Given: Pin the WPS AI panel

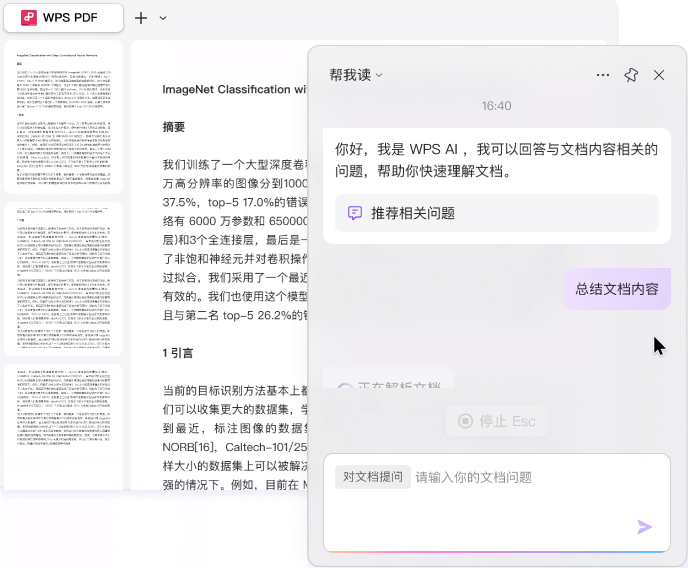Looking at the screenshot, I should pyautogui.click(x=631, y=75).
